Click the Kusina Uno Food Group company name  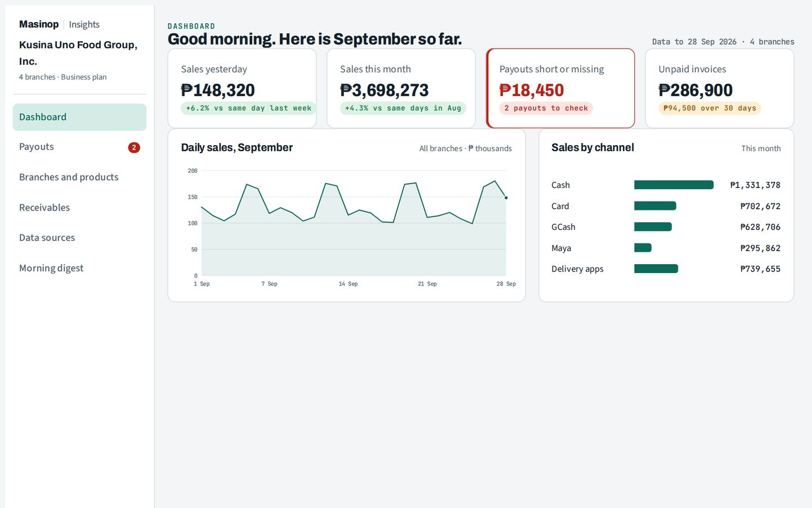78,53
